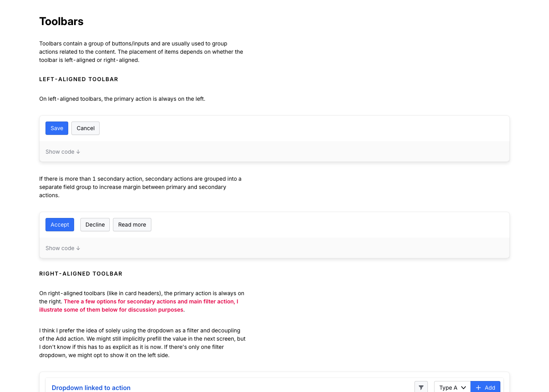Click the filter funnel icon button

click(x=421, y=387)
